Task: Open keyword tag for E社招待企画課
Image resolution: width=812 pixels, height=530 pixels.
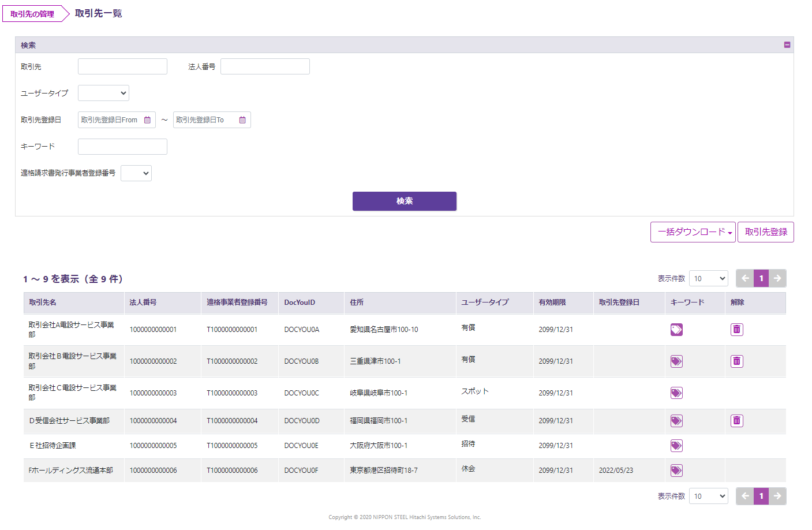Action: [676, 446]
